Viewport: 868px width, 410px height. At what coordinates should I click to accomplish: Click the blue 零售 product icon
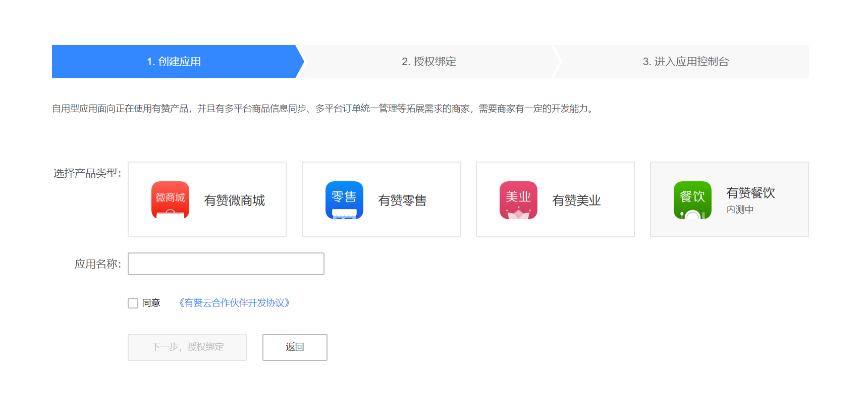(344, 200)
